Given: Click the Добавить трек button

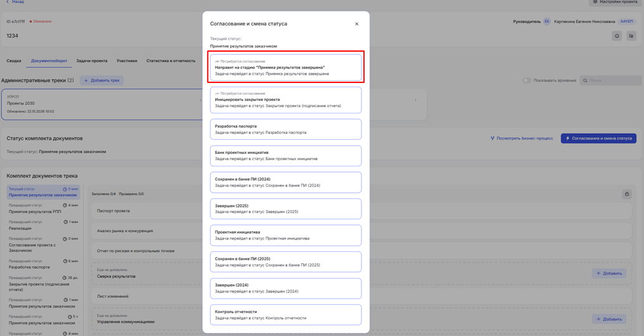Looking at the screenshot, I should (x=102, y=80).
